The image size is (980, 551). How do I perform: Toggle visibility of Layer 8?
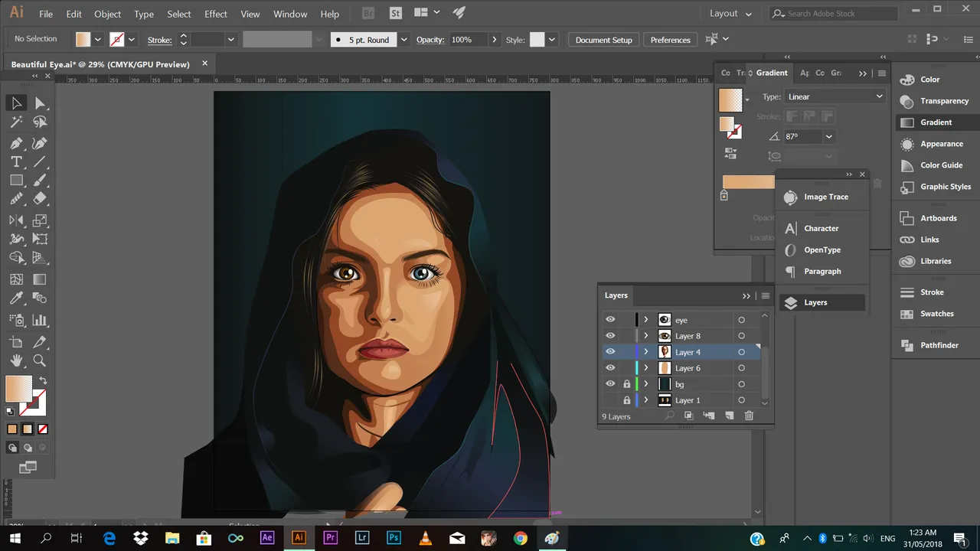(x=610, y=336)
